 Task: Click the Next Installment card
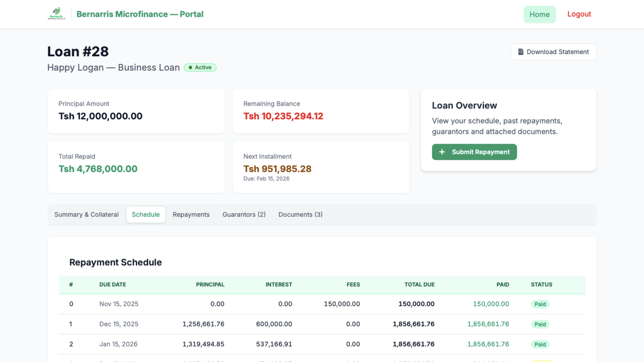pos(321,167)
